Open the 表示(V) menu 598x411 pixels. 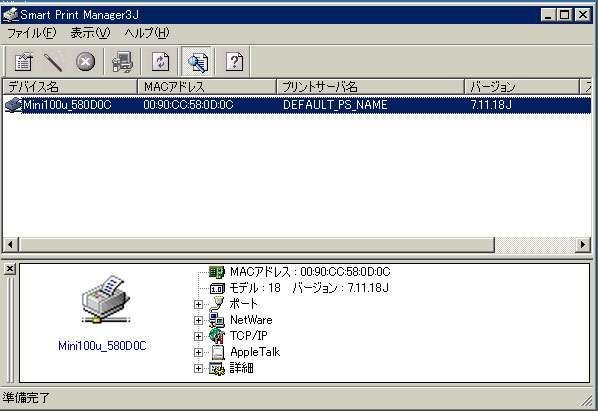(90, 33)
